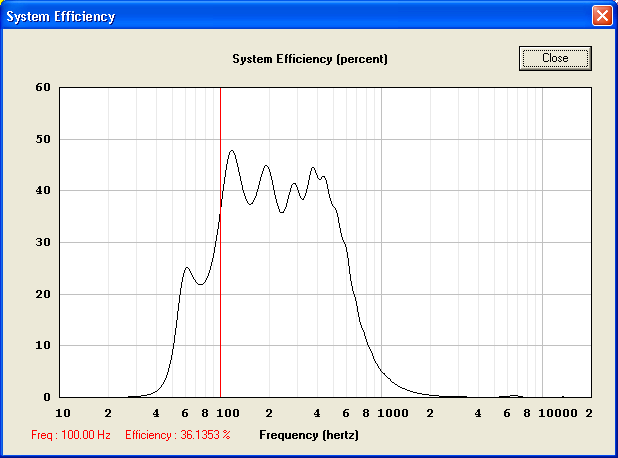Click the 10000 label on the frequency axis
This screenshot has height=458, width=618.
point(558,413)
